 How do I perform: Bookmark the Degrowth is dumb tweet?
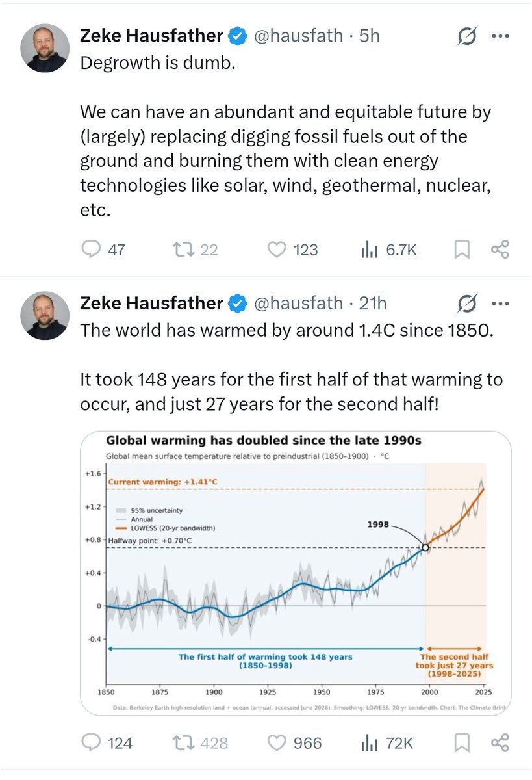point(462,250)
